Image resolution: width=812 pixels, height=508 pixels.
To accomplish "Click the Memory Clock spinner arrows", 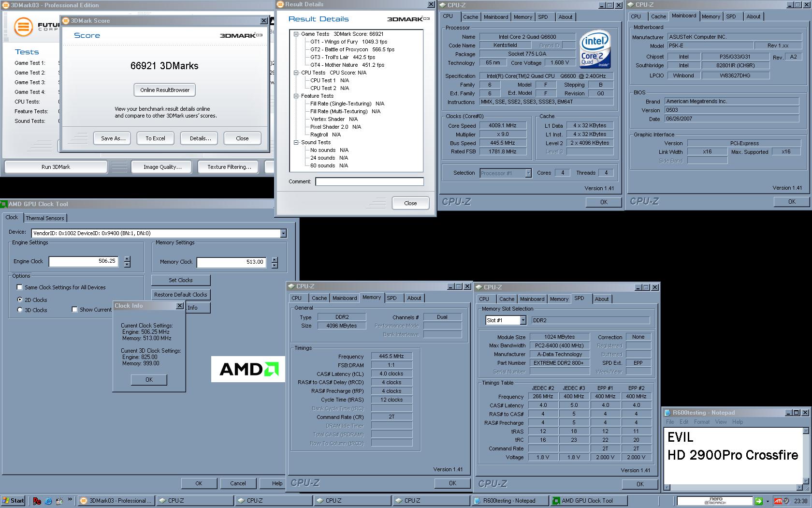I will click(275, 262).
